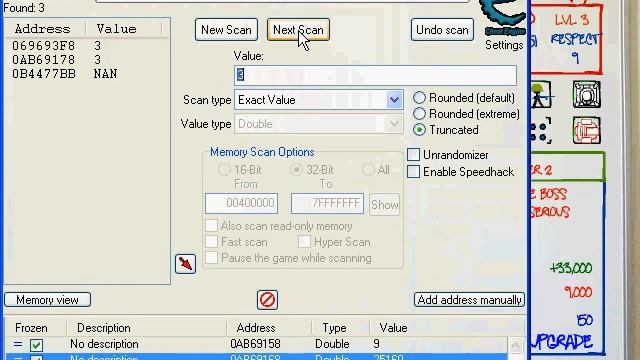Click the value 9 in address table

coord(376,344)
